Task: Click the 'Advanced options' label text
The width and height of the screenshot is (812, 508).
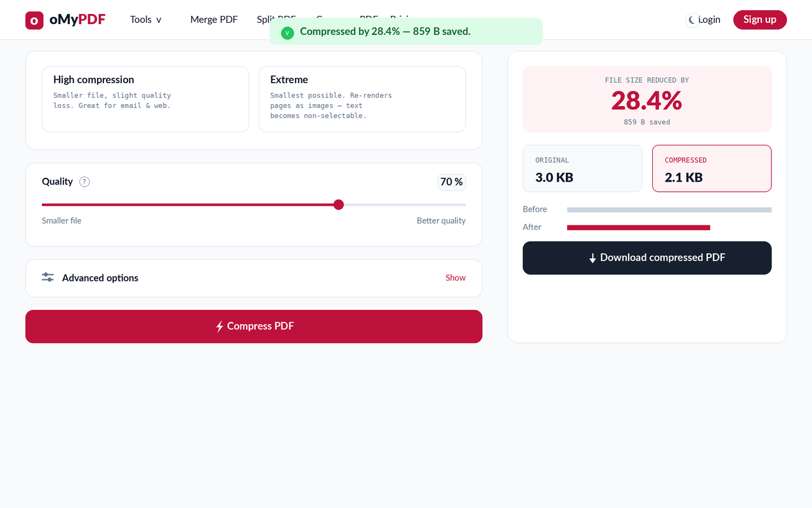Action: [100, 277]
